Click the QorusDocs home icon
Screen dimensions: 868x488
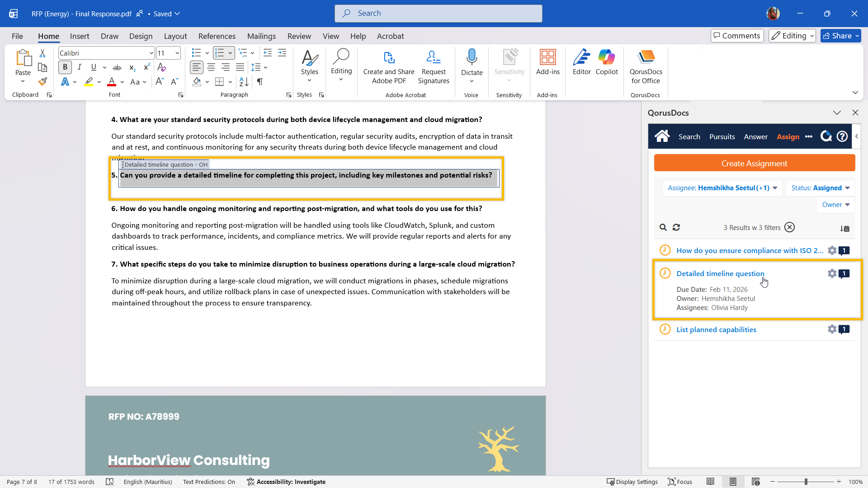[x=662, y=136]
